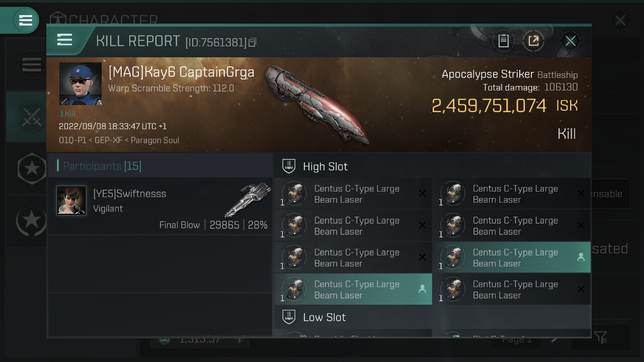Click the Q1Q-P1 system location link

tap(72, 140)
